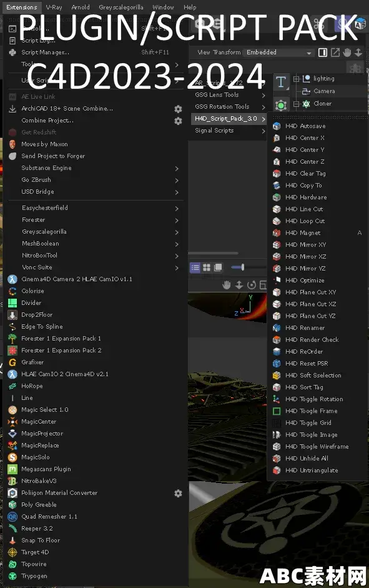Activate the H4D Loop Cut script
This screenshot has height=588, width=369.
point(305,221)
